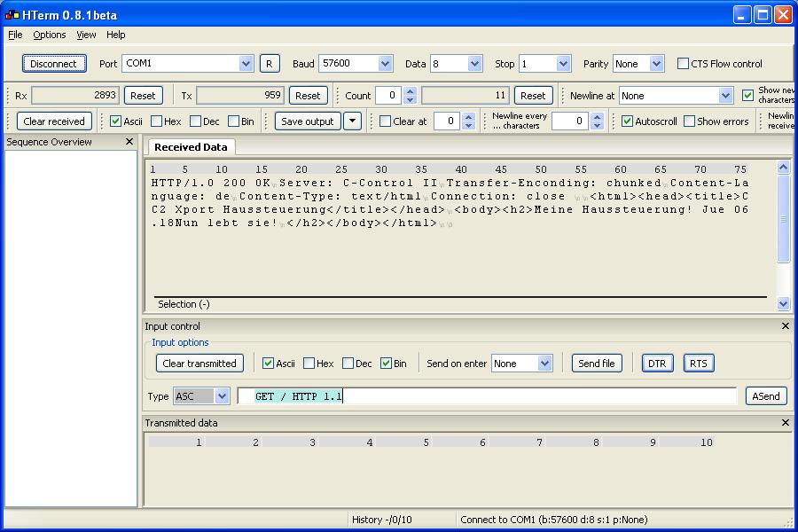798x532 pixels.
Task: Open the Baud rate dropdown
Action: click(385, 64)
